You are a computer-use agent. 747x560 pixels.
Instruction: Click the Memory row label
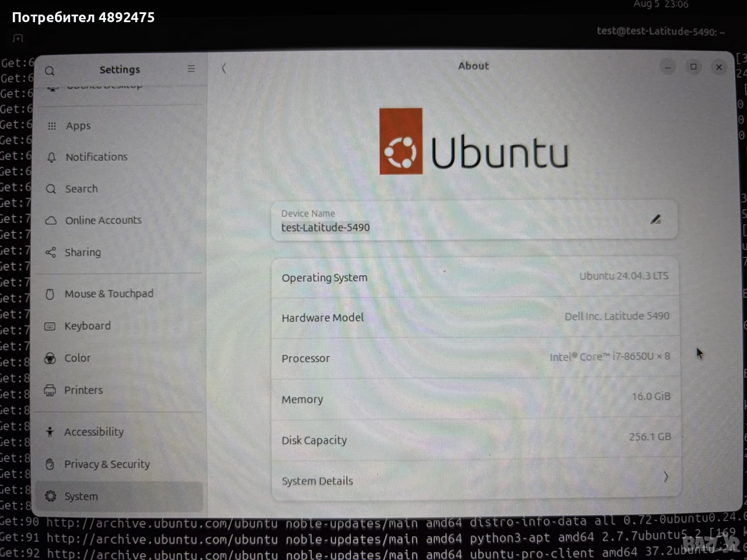[x=302, y=400]
